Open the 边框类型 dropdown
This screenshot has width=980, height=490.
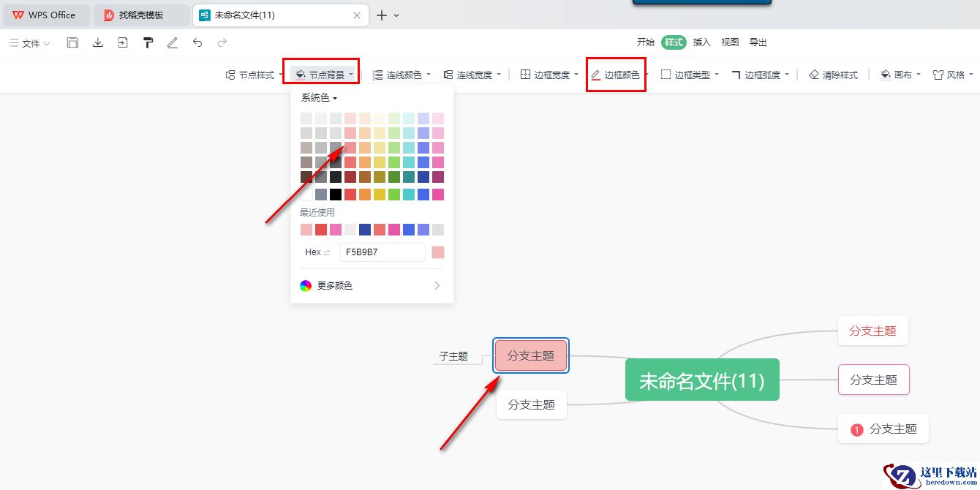point(690,75)
